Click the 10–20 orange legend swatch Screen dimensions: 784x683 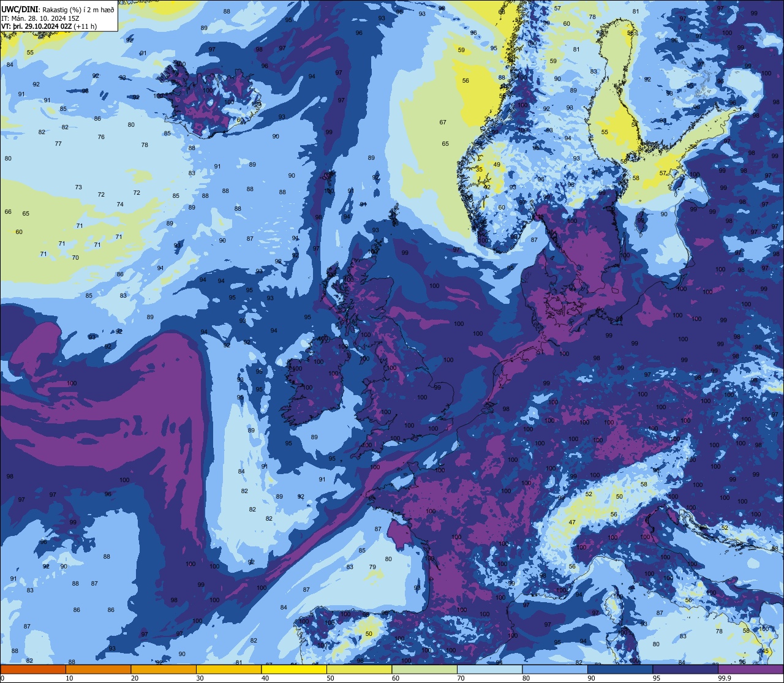pyautogui.click(x=99, y=669)
